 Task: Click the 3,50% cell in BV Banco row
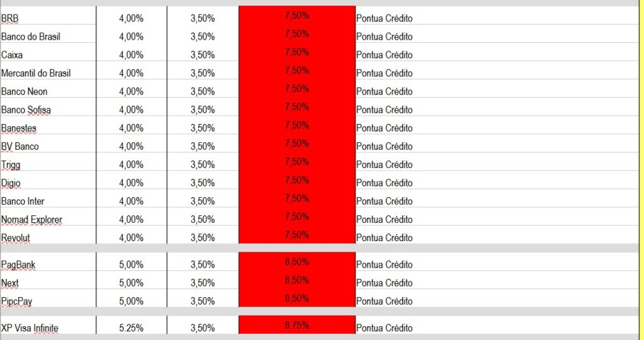point(203,146)
